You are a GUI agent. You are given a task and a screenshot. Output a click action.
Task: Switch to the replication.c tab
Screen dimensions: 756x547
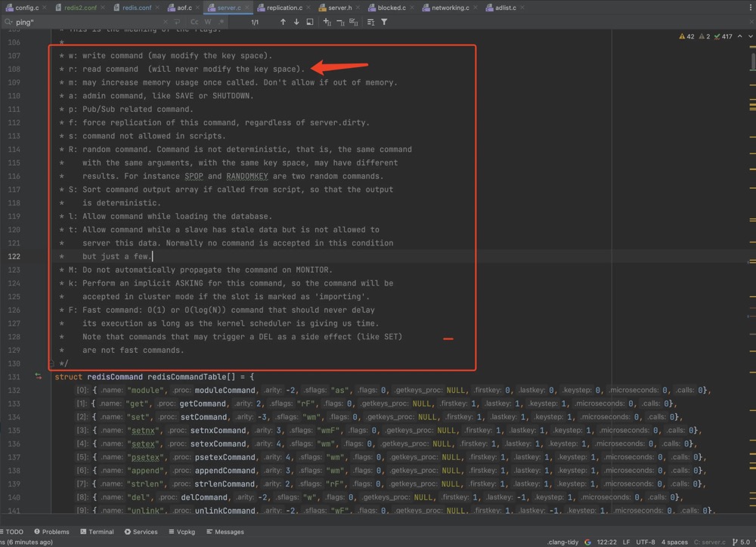(284, 8)
